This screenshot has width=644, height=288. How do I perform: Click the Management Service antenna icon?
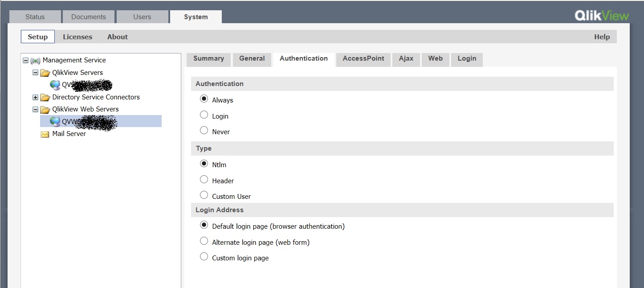click(36, 61)
